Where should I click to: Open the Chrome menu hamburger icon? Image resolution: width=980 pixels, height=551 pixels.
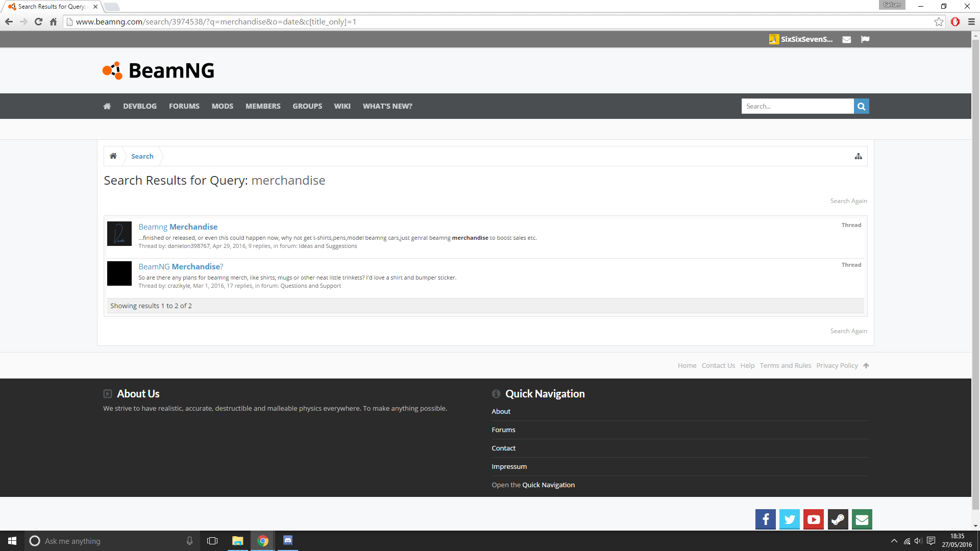971,21
